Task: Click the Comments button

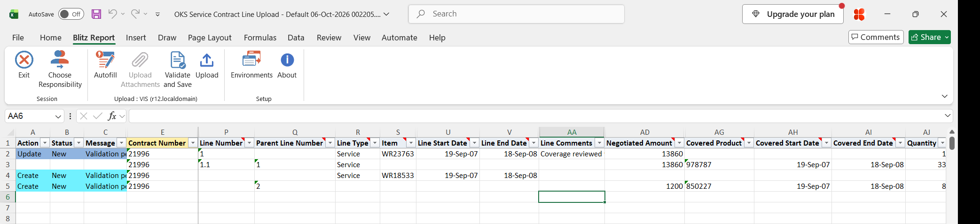Action: pos(876,37)
